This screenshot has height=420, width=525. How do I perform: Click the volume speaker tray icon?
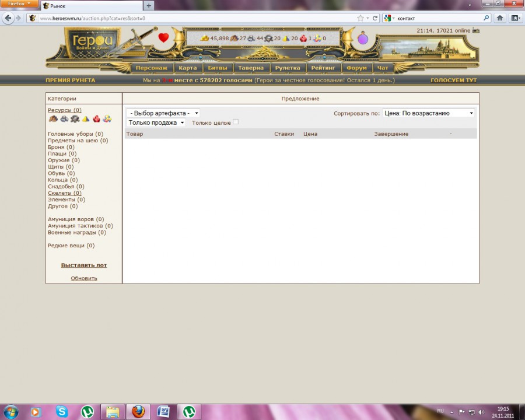pos(481,412)
